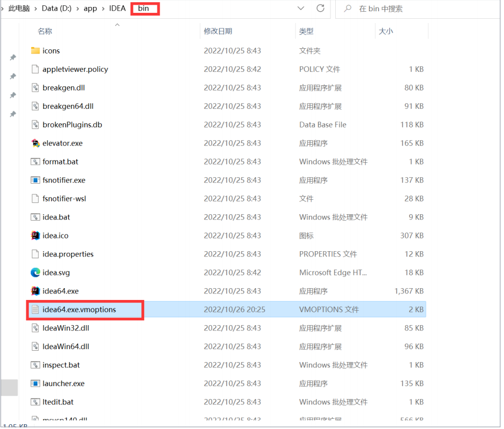Select the appletviewer.policy file icon

35,69
